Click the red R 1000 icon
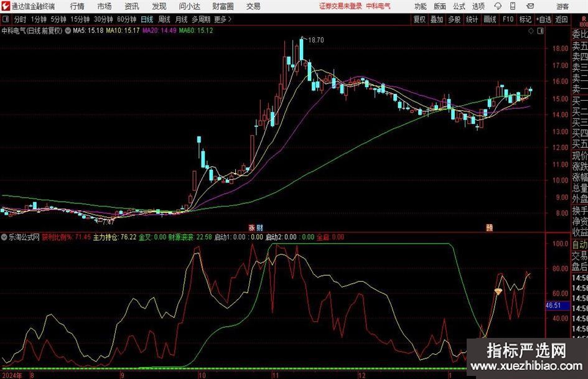588x379 pixels. 584,21
